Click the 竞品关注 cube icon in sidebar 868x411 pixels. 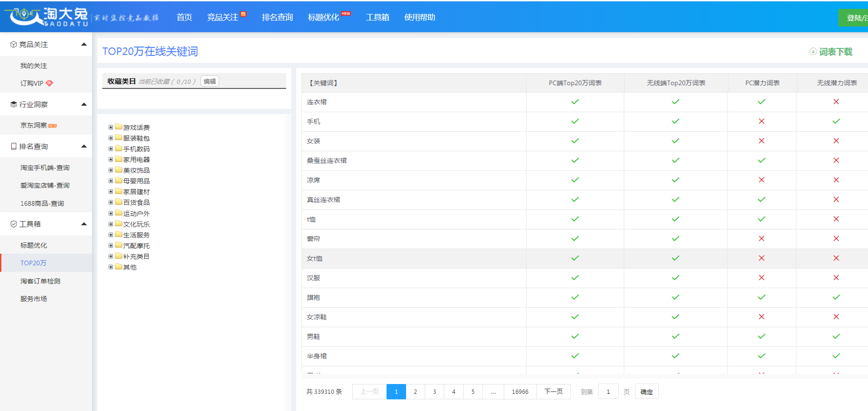click(x=13, y=45)
